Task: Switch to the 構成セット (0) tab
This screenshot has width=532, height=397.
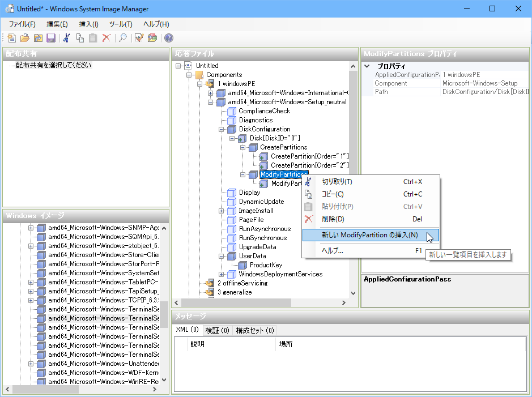Action: click(255, 330)
